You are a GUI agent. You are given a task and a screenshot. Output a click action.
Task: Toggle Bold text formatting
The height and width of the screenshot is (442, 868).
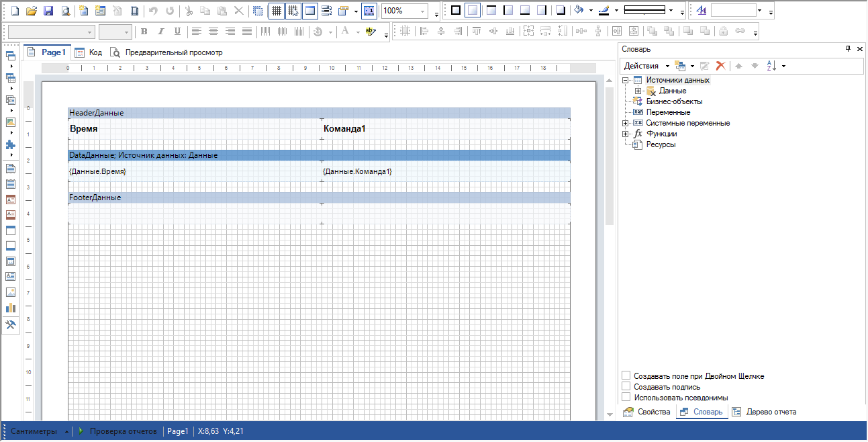point(144,32)
